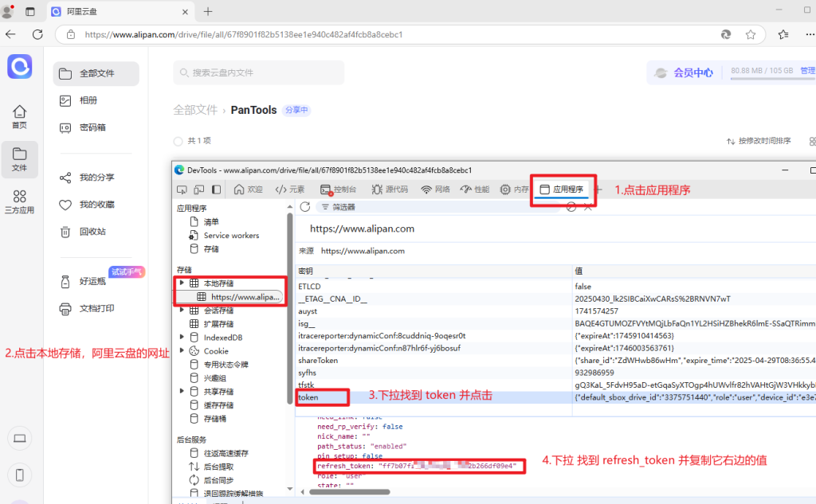Open Service workers item
Image resolution: width=816 pixels, height=504 pixels.
(x=224, y=236)
